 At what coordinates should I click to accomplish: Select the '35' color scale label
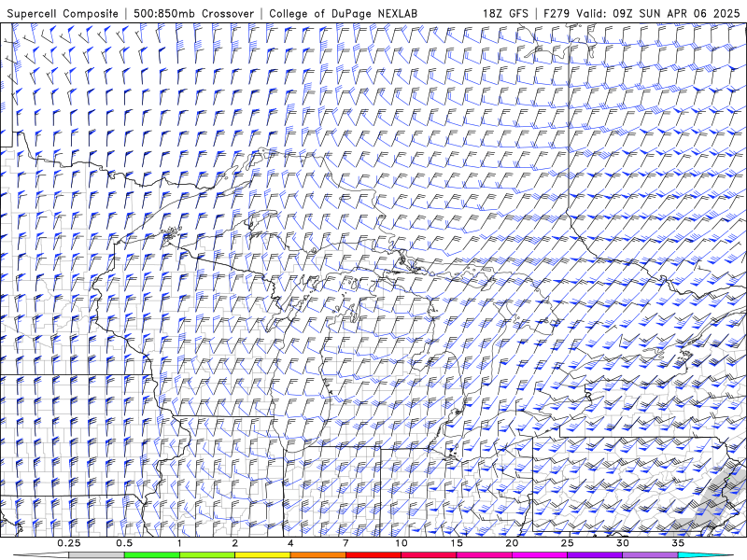pos(678,543)
